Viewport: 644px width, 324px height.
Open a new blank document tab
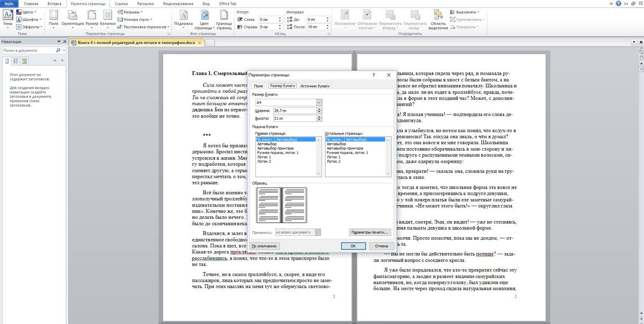click(x=210, y=42)
